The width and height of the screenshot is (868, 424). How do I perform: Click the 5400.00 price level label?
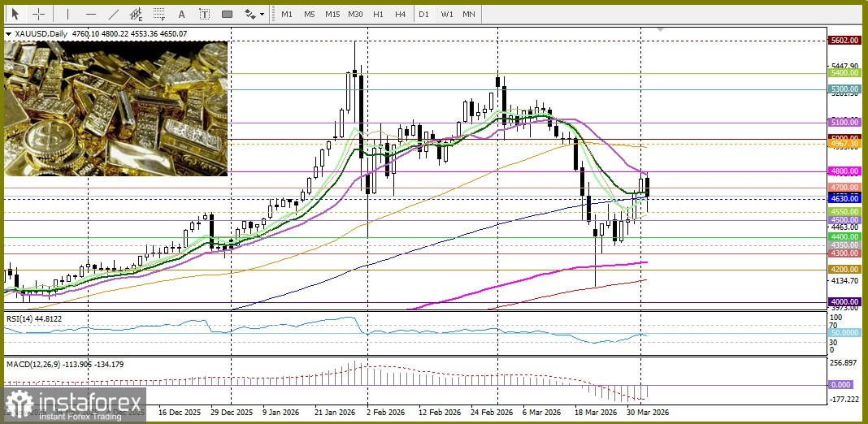pos(844,73)
